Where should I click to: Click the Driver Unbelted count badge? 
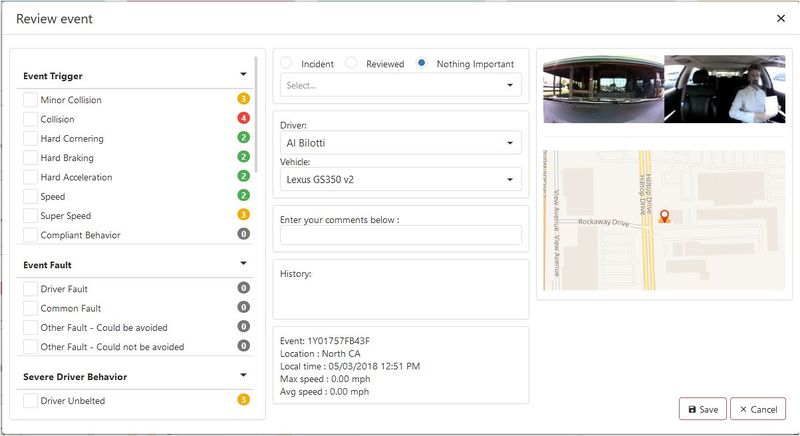click(x=243, y=400)
